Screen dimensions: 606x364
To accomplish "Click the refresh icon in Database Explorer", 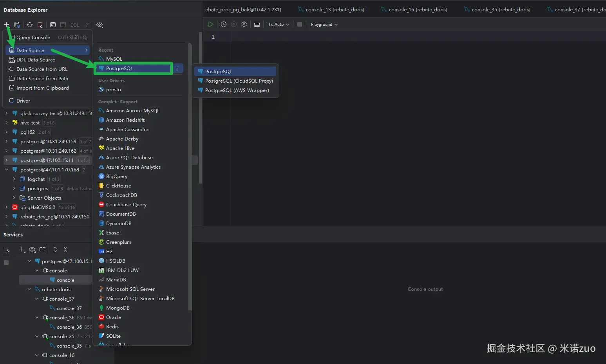I will tap(30, 25).
